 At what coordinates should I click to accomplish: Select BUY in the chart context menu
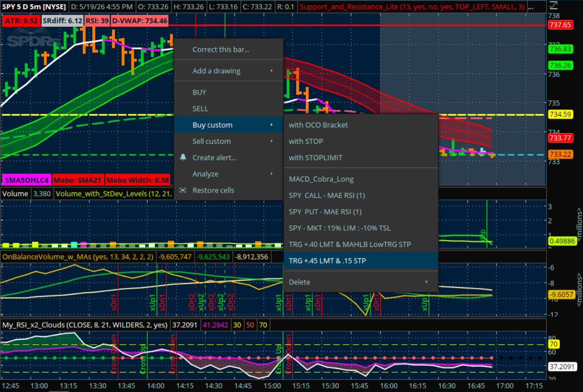229,92
